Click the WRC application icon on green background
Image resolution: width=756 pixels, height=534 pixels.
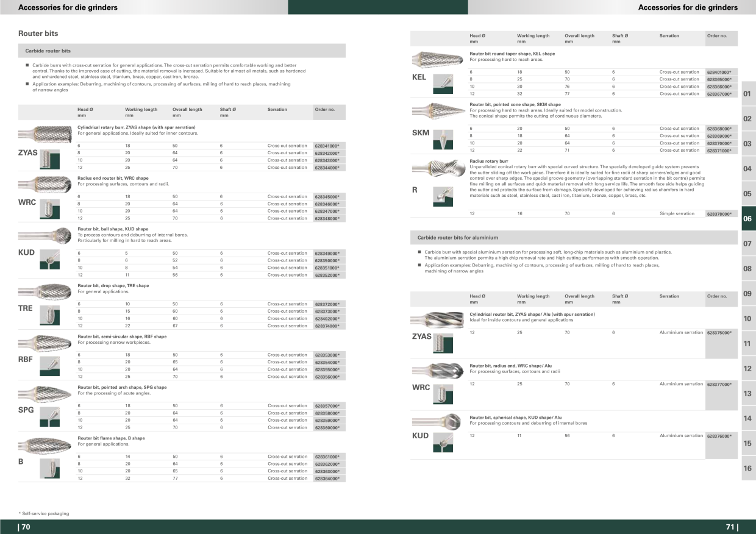[x=49, y=210]
